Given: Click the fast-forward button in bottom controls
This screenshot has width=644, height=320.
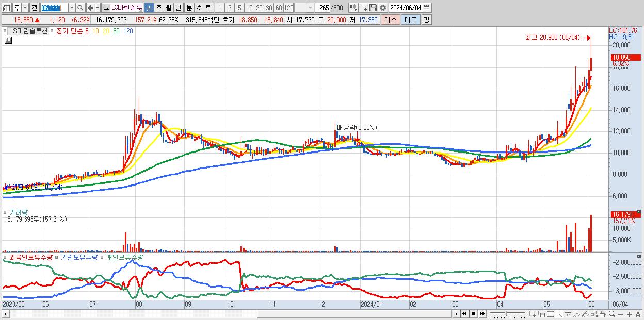Looking at the screenshot, I should point(482,314).
